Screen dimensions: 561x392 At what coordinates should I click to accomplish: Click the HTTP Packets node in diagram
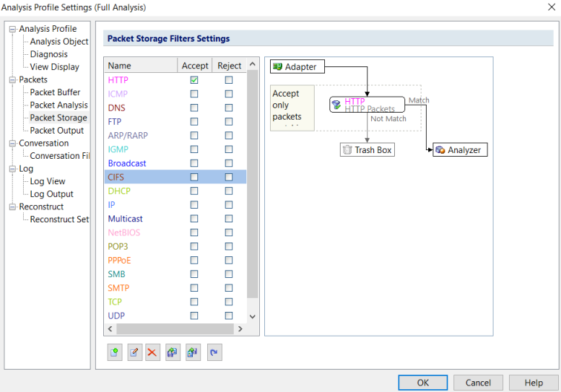pos(367,105)
